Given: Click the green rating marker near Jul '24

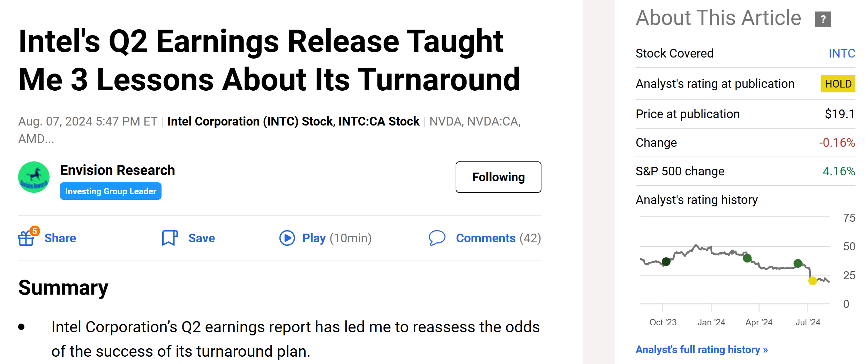Looking at the screenshot, I should click(798, 263).
